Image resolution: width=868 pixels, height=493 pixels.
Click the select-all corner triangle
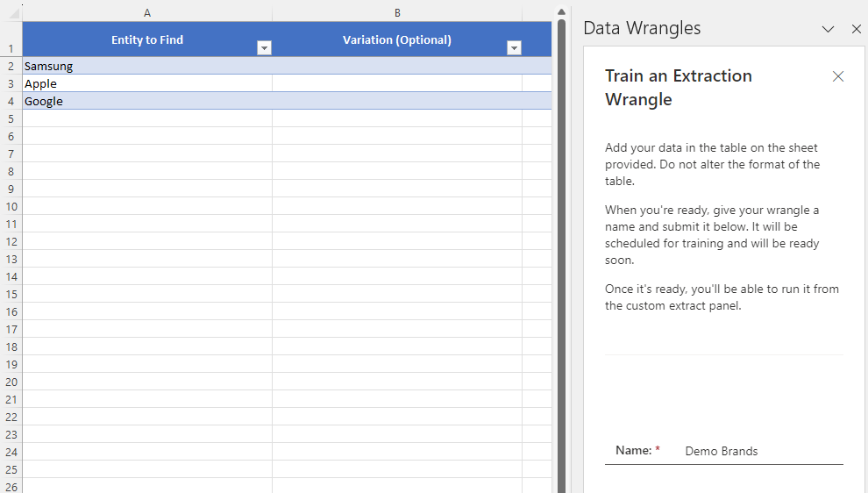(x=12, y=12)
